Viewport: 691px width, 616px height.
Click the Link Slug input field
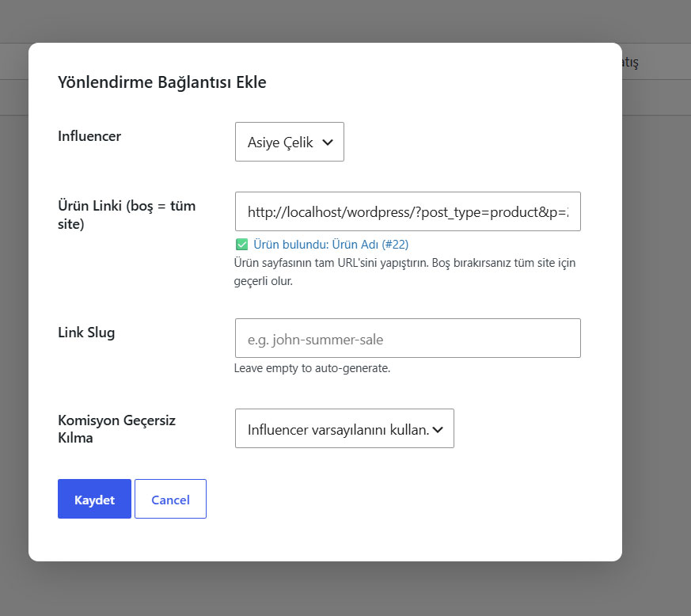[x=408, y=338]
